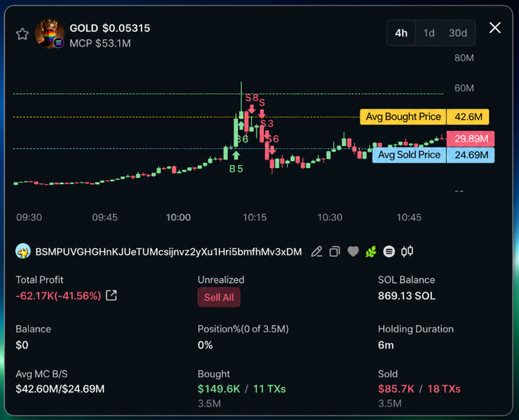Click the 6m holding duration value

click(386, 345)
